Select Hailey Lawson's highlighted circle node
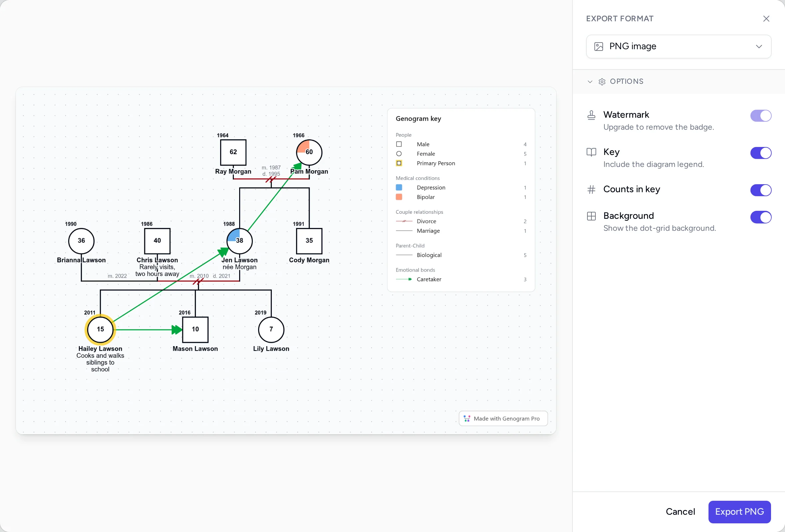The image size is (785, 532). coord(100,329)
